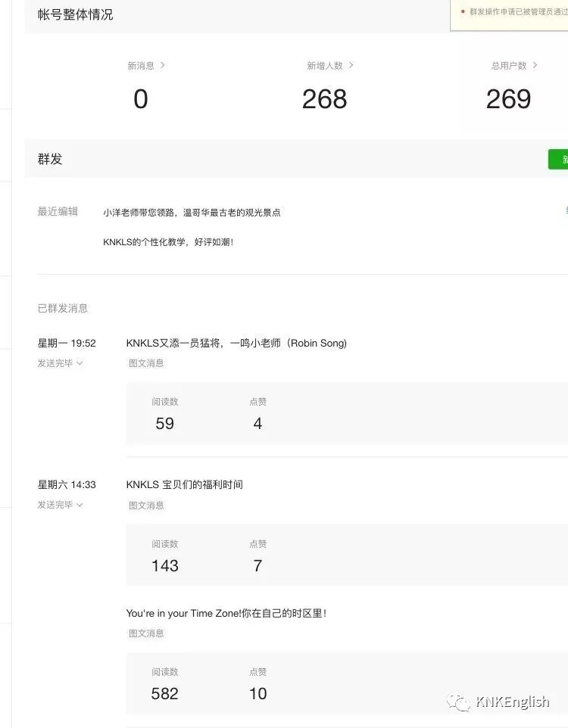Open draft KNKLS的个性化教学，好评如潮
This screenshot has width=568, height=728.
click(x=168, y=242)
